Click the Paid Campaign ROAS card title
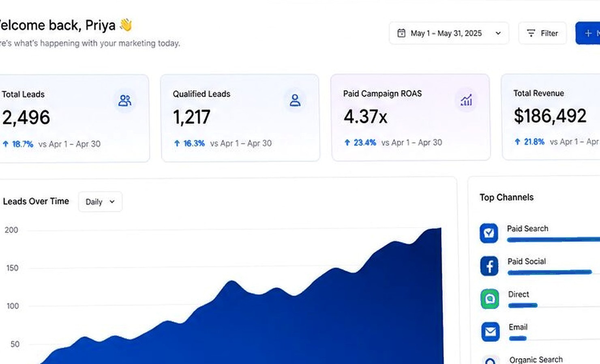Image resolution: width=600 pixels, height=364 pixels. tap(382, 94)
